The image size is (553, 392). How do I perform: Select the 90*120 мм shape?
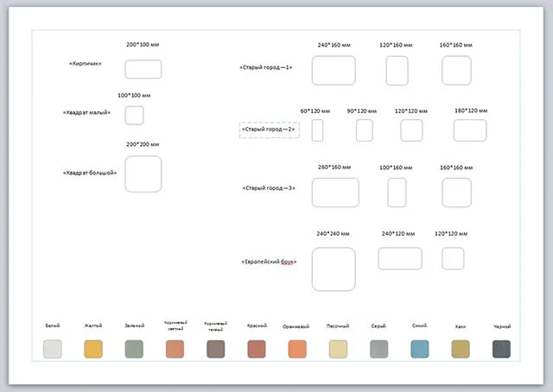(365, 130)
